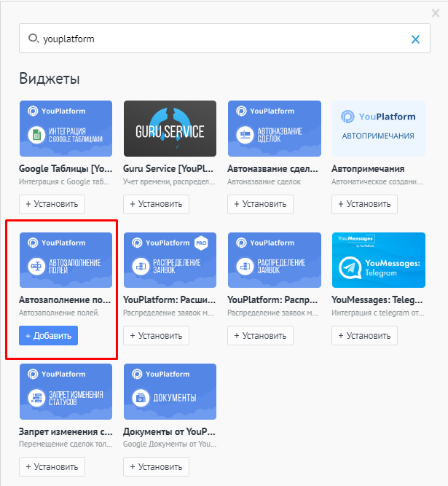Screen dimensions: 448x486
Task: Close the widgets dialog
Action: pyautogui.click(x=436, y=12)
